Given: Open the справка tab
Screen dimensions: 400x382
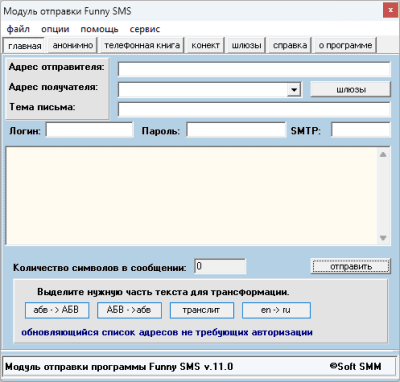Looking at the screenshot, I should click(290, 45).
